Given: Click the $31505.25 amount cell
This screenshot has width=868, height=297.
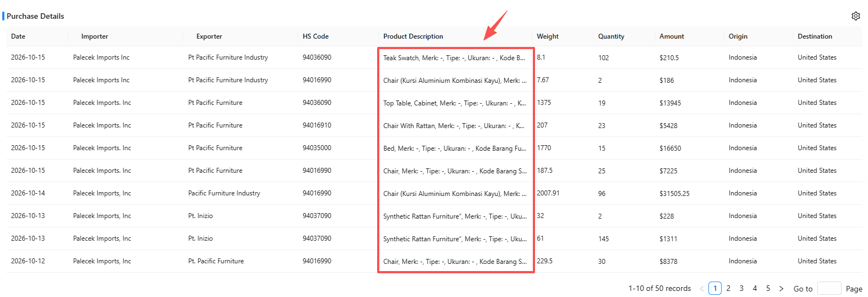Looking at the screenshot, I should [674, 194].
